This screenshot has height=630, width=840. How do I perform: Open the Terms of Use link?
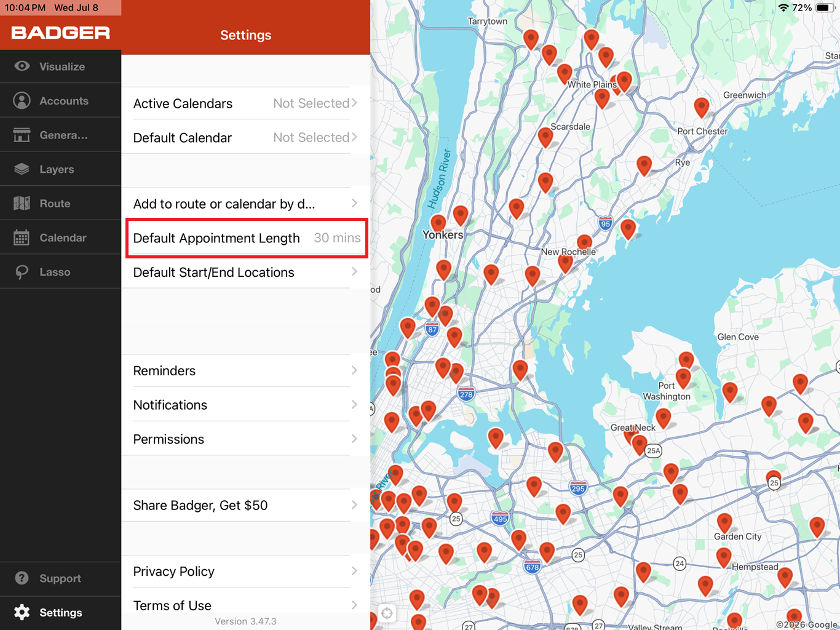(x=246, y=605)
